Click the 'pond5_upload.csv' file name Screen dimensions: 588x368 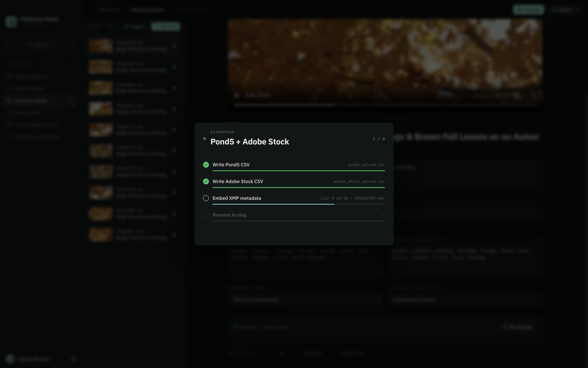[366, 165]
